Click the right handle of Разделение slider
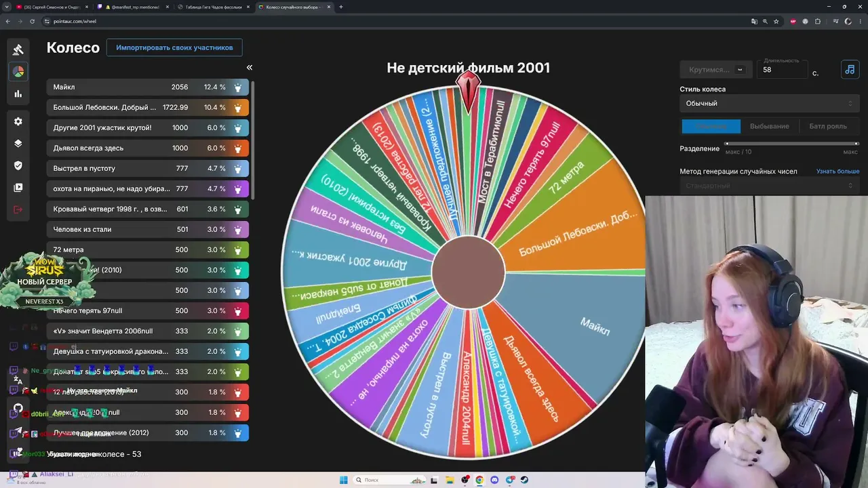 (856, 144)
